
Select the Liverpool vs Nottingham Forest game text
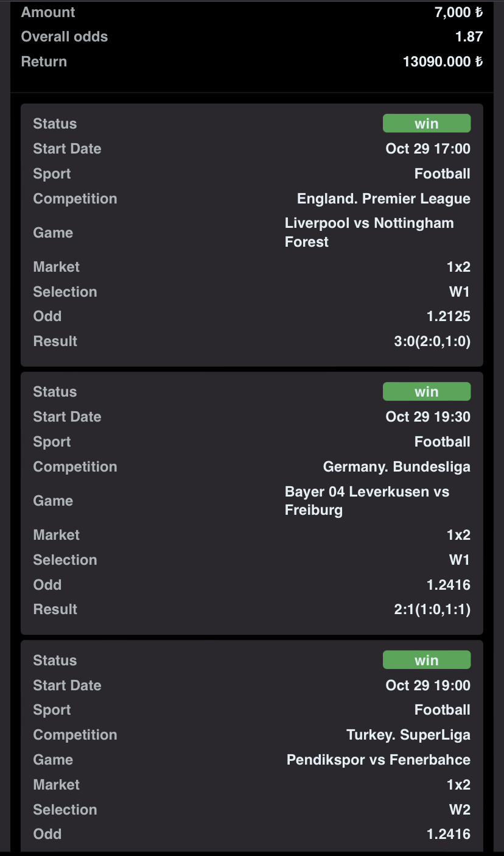[369, 232]
